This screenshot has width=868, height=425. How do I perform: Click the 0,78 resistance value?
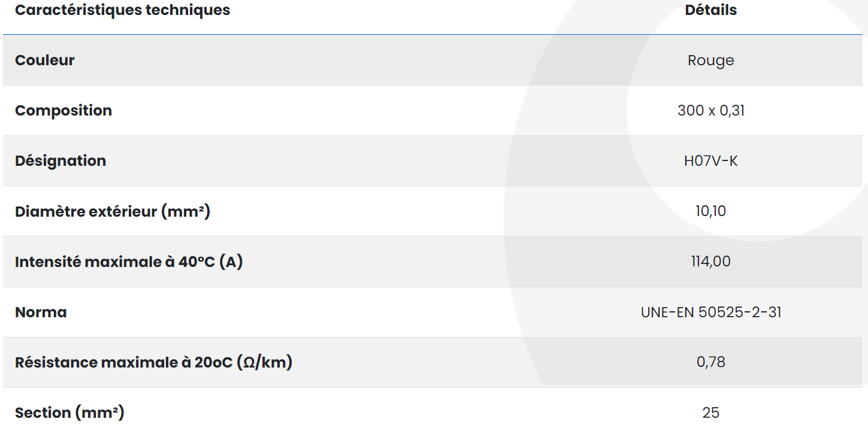tap(710, 362)
